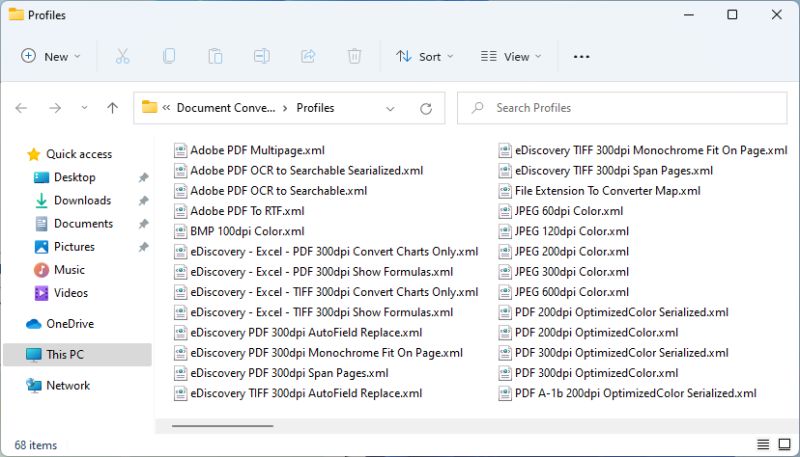Click the Document Conve... breadcrumb

click(226, 108)
